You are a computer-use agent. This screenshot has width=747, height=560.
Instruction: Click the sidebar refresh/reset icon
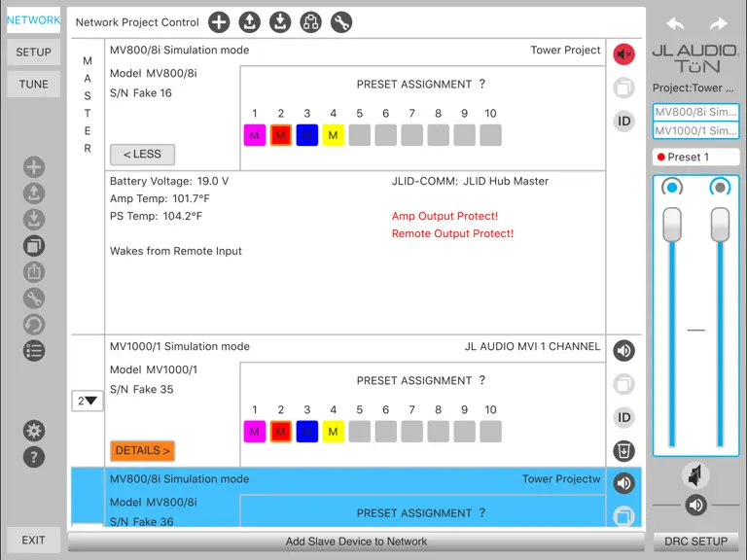point(34,325)
